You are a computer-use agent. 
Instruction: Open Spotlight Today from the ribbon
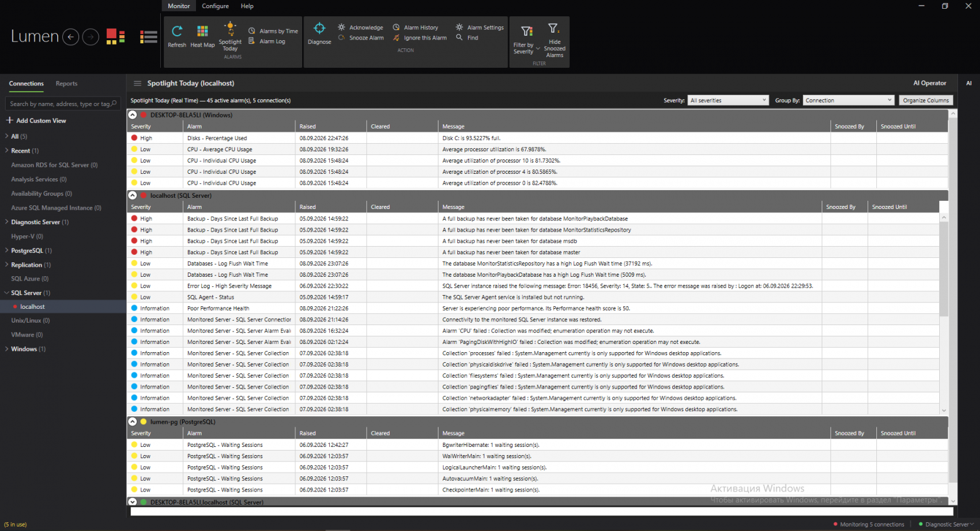[x=230, y=36]
